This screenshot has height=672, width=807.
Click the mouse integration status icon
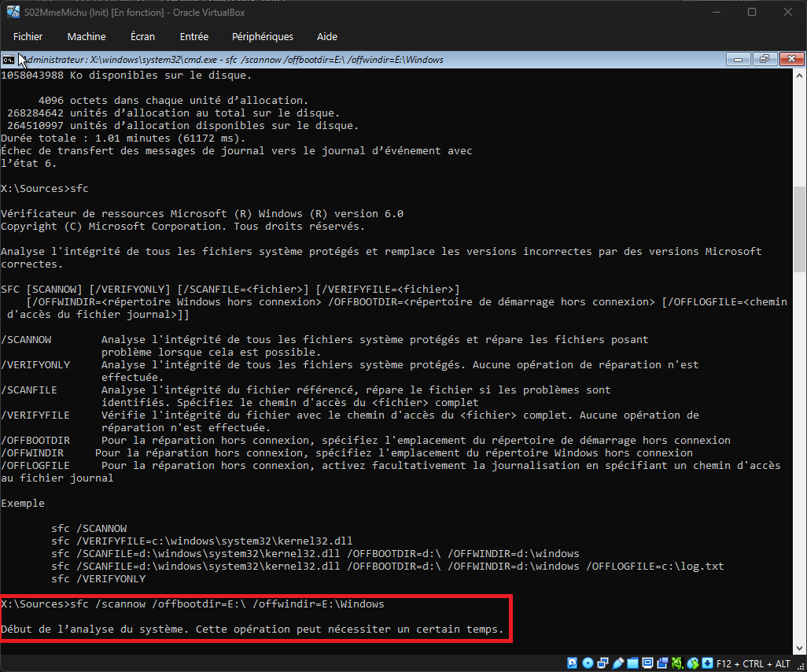pos(693,663)
